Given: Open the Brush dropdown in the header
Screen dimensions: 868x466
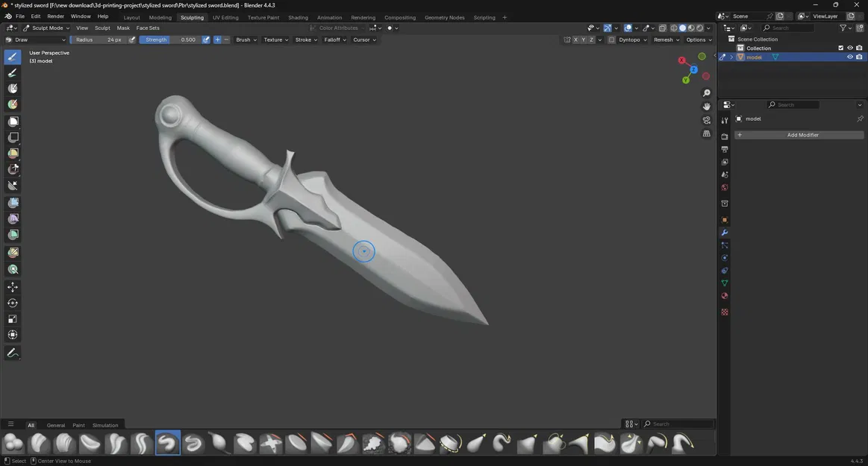Looking at the screenshot, I should pos(246,40).
